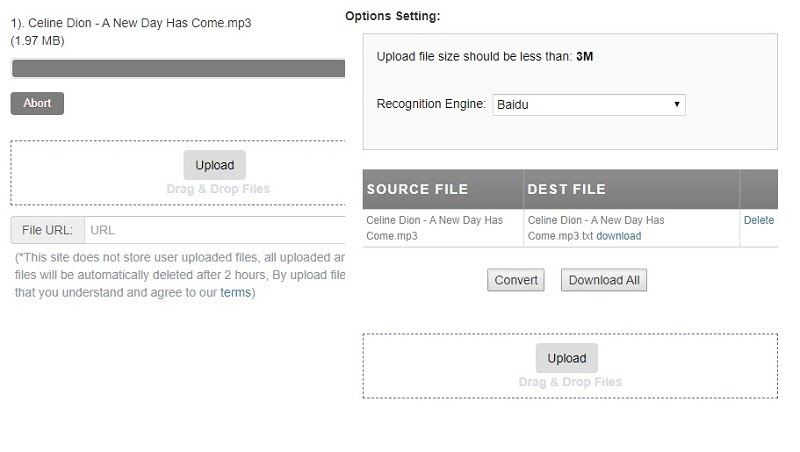
Task: Click the dest file name Come.mp3.txt
Action: (x=560, y=236)
